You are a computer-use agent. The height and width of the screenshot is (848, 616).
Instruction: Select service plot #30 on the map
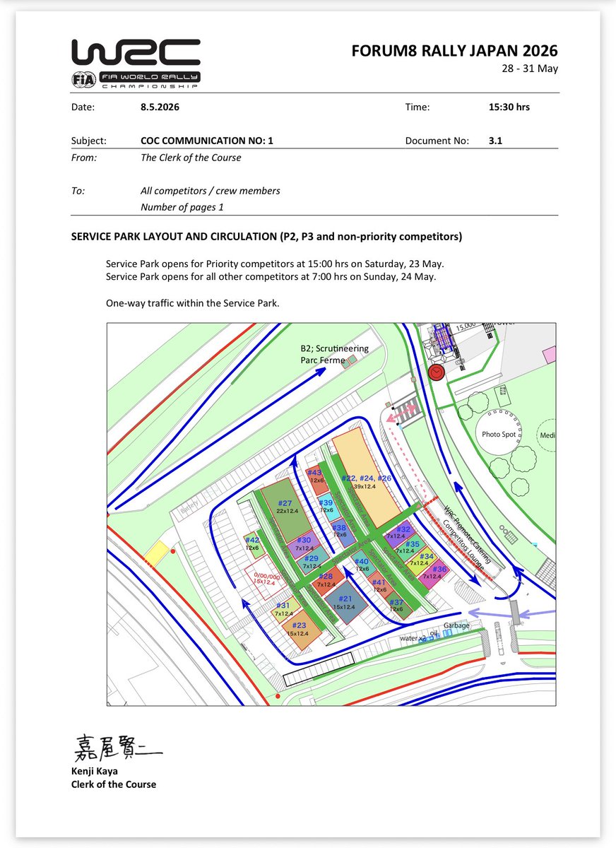coord(304,543)
